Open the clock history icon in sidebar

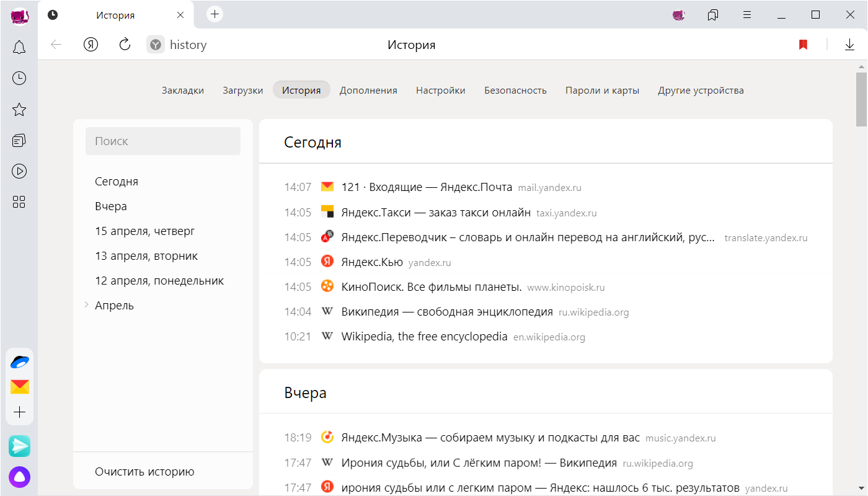19,78
